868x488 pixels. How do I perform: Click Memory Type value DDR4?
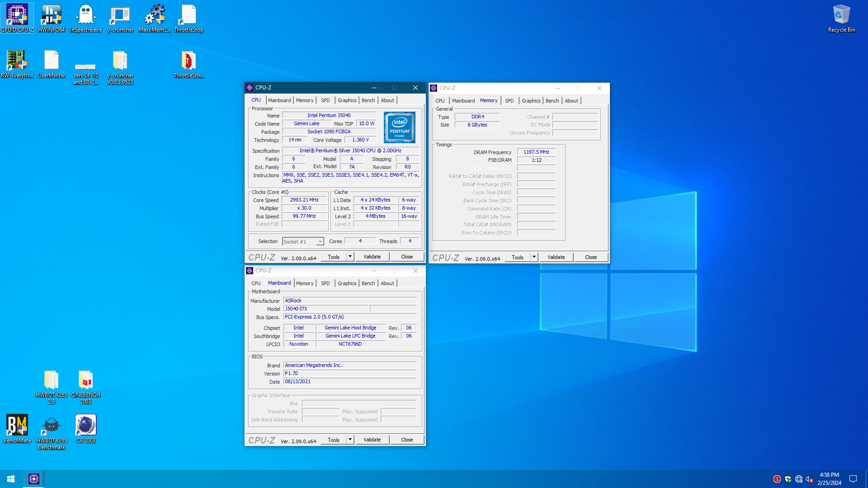[477, 117]
